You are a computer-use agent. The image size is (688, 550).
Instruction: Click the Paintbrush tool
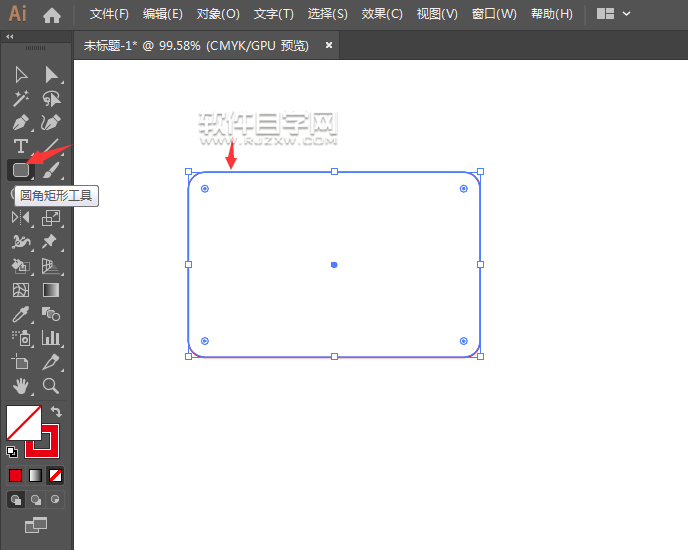click(51, 170)
